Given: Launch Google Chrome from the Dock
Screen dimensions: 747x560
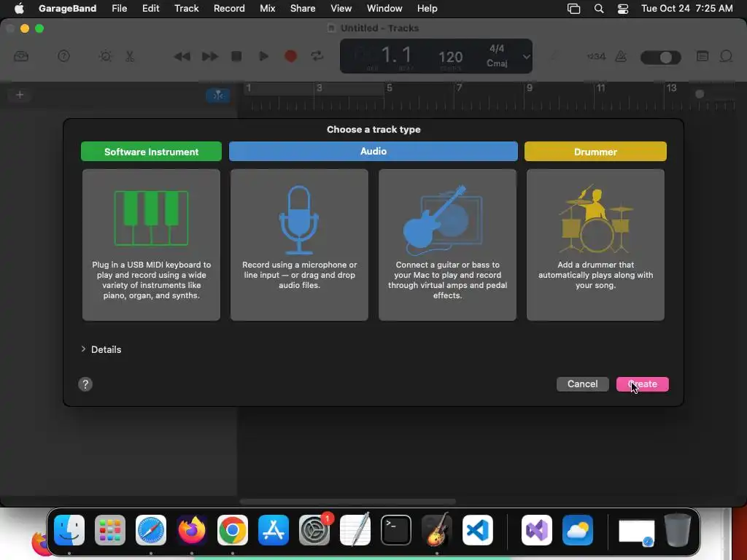Looking at the screenshot, I should 233,530.
